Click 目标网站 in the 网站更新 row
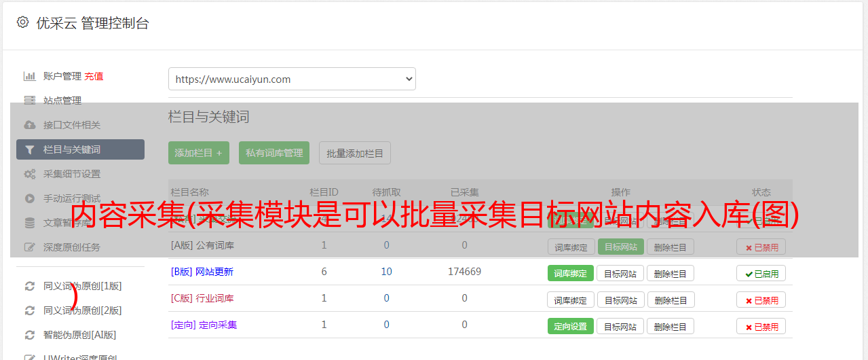868x360 pixels. click(620, 274)
